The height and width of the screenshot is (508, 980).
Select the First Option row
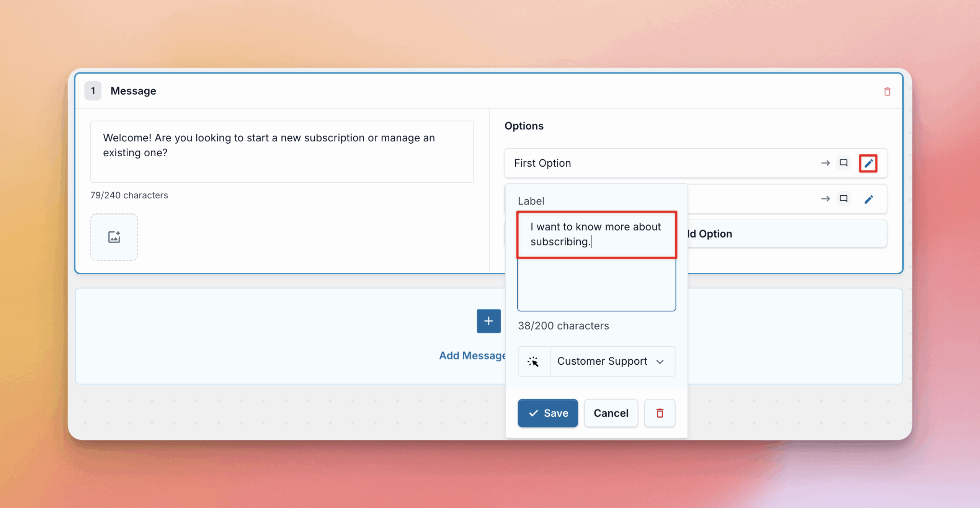pyautogui.click(x=651, y=163)
